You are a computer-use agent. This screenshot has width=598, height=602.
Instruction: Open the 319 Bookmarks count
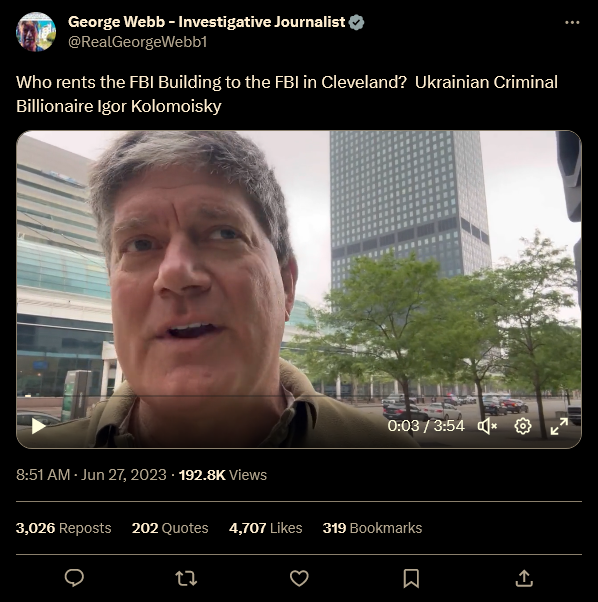[x=372, y=528]
